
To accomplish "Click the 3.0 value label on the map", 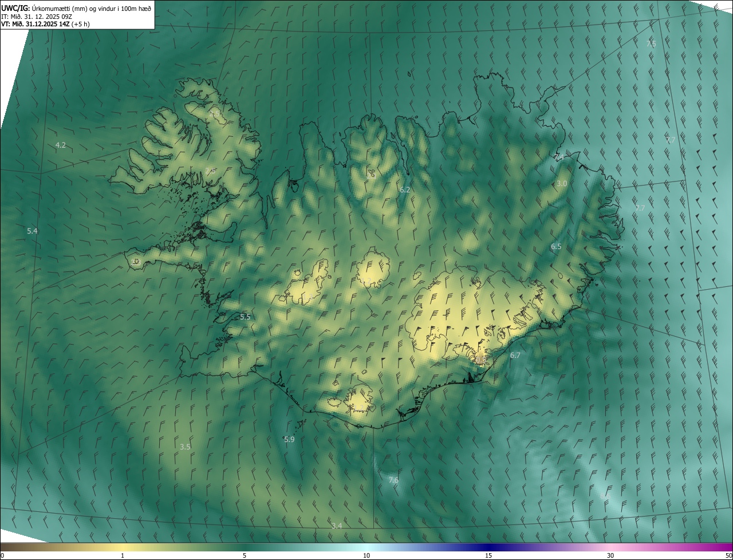I will 562,183.
